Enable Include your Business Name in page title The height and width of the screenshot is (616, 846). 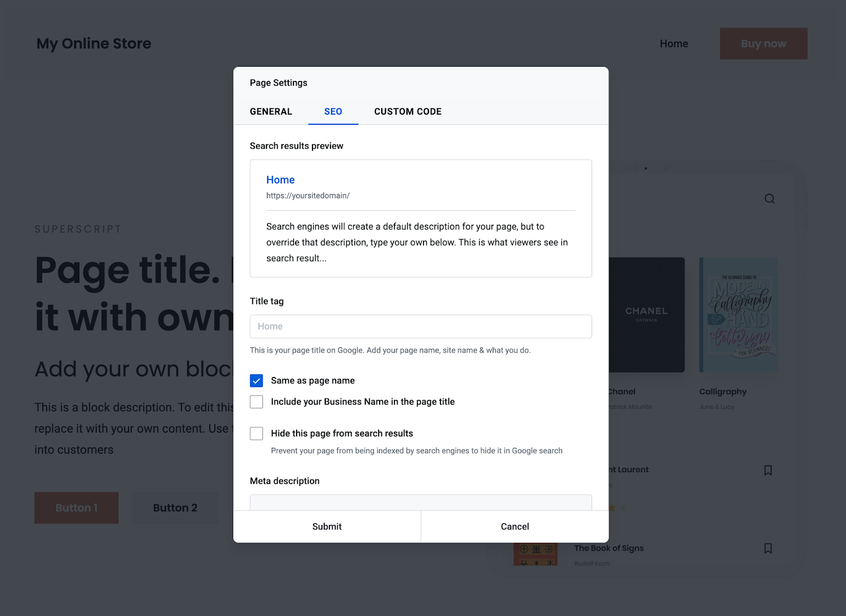256,402
